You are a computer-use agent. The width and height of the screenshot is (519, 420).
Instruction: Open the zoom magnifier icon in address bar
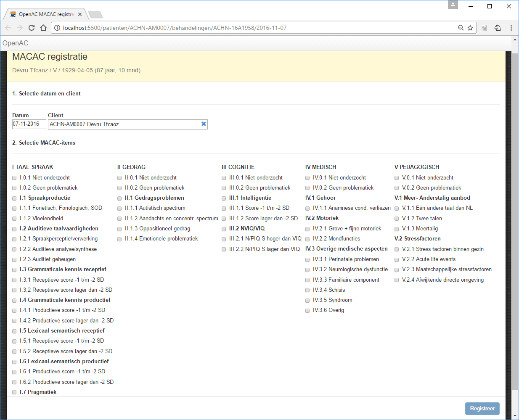click(461, 28)
